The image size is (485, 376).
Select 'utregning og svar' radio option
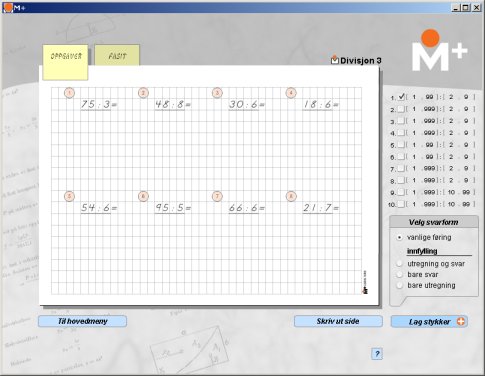tap(399, 264)
